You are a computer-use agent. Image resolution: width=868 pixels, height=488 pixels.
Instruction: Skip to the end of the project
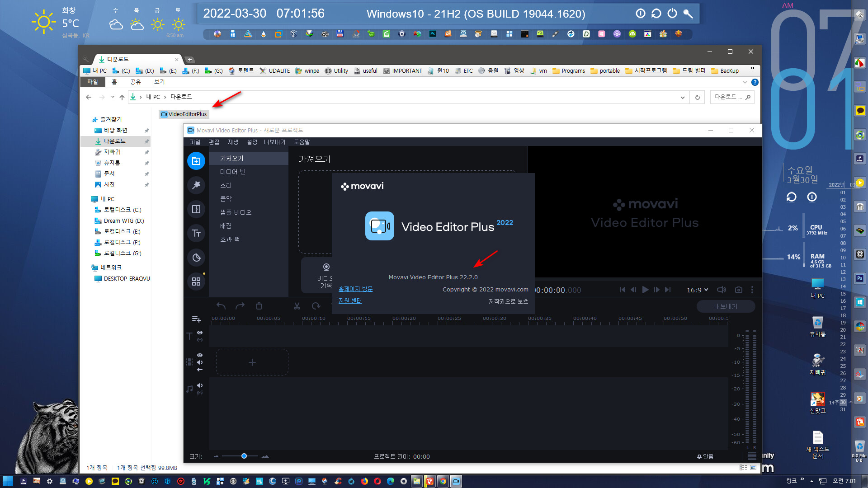tap(668, 290)
